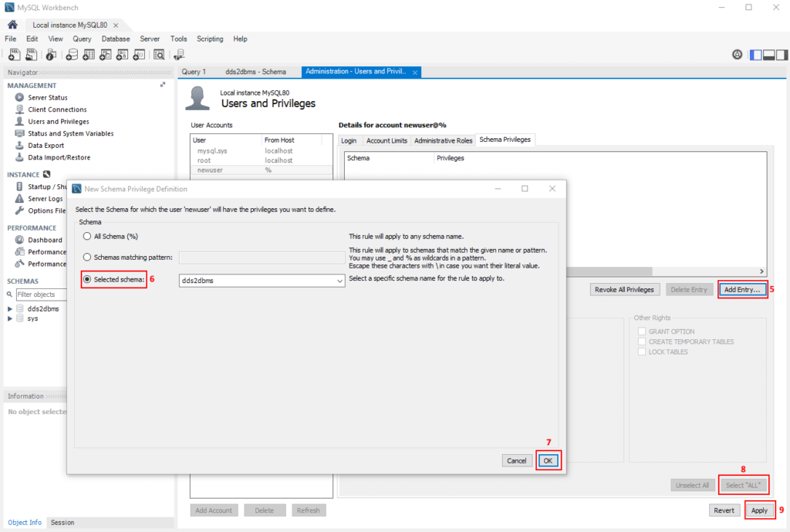Open the Server menu
This screenshot has height=532, width=790.
(150, 39)
